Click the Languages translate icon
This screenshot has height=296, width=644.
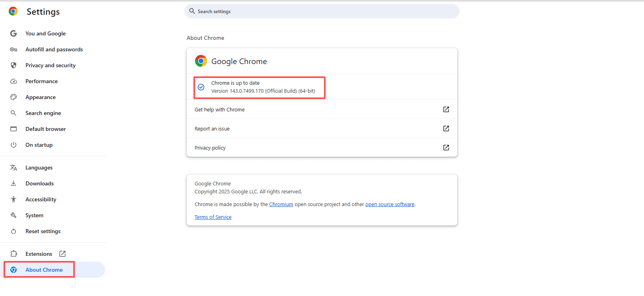pyautogui.click(x=14, y=167)
